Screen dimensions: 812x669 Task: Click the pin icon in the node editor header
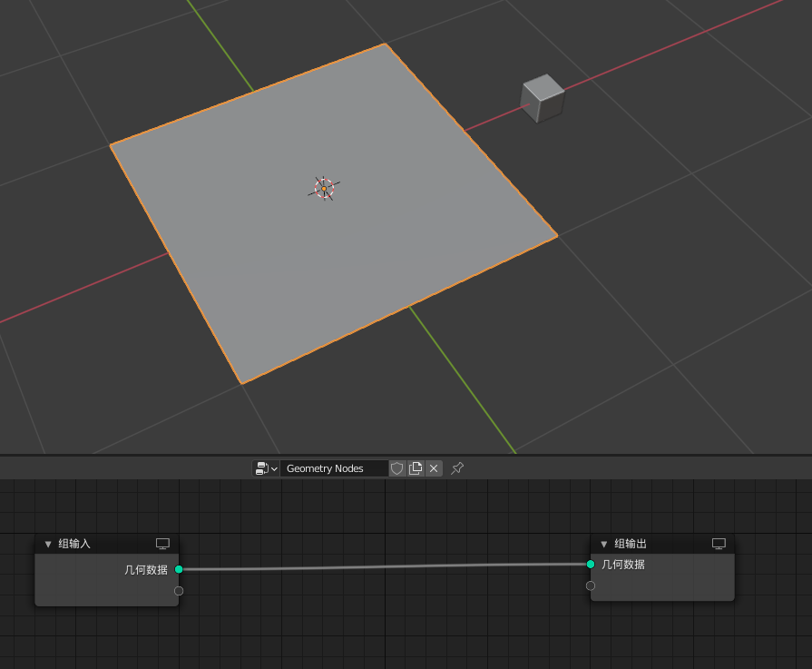[456, 467]
